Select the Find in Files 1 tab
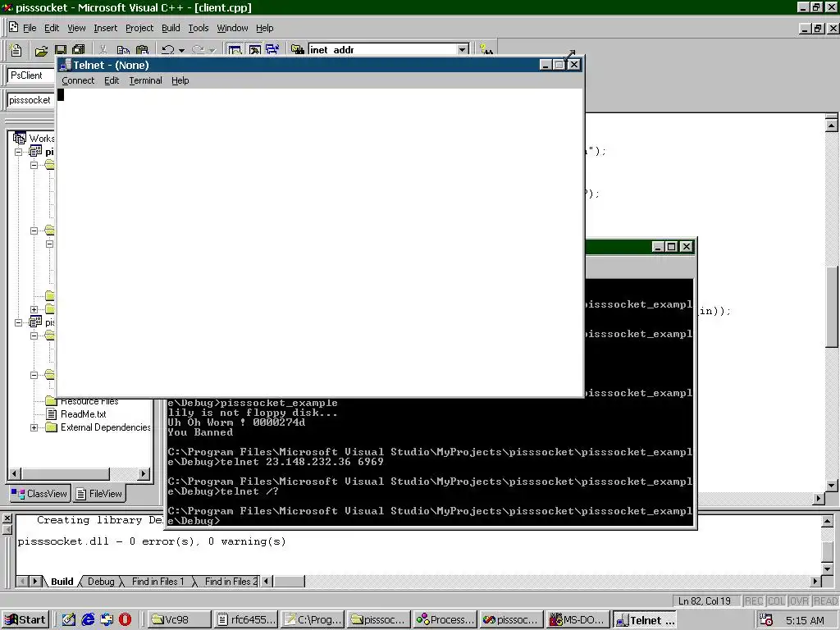 pyautogui.click(x=157, y=582)
